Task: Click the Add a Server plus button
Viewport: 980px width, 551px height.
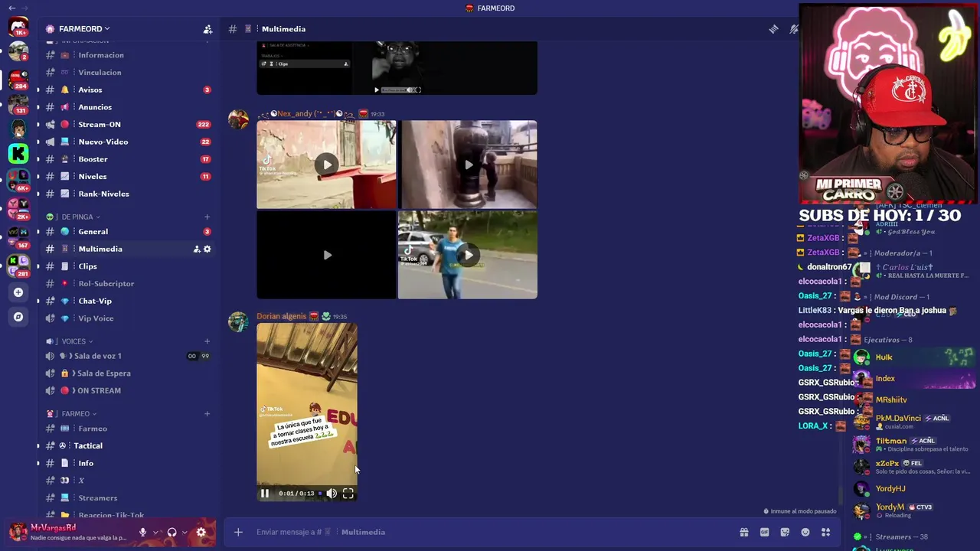Action: coord(18,292)
